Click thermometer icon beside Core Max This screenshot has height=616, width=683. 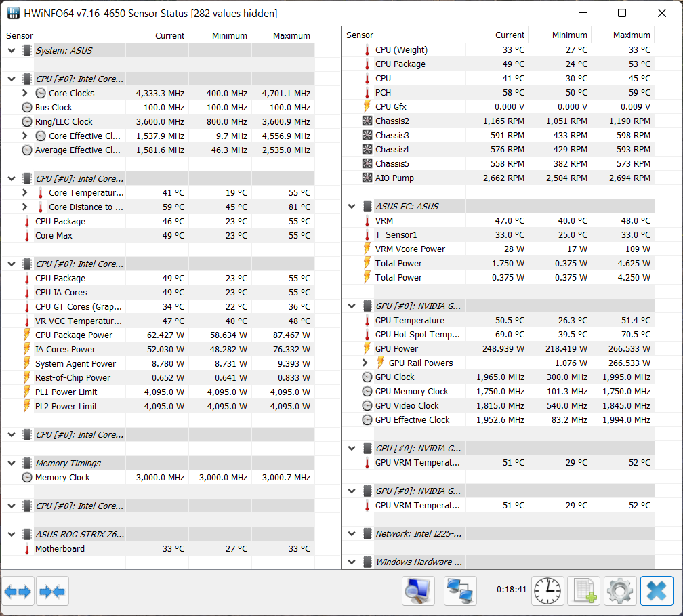(x=27, y=236)
